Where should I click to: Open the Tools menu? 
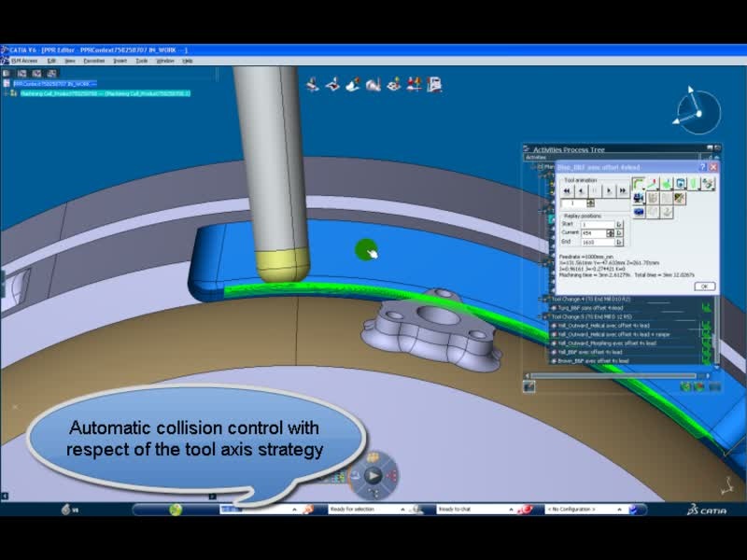coord(142,61)
